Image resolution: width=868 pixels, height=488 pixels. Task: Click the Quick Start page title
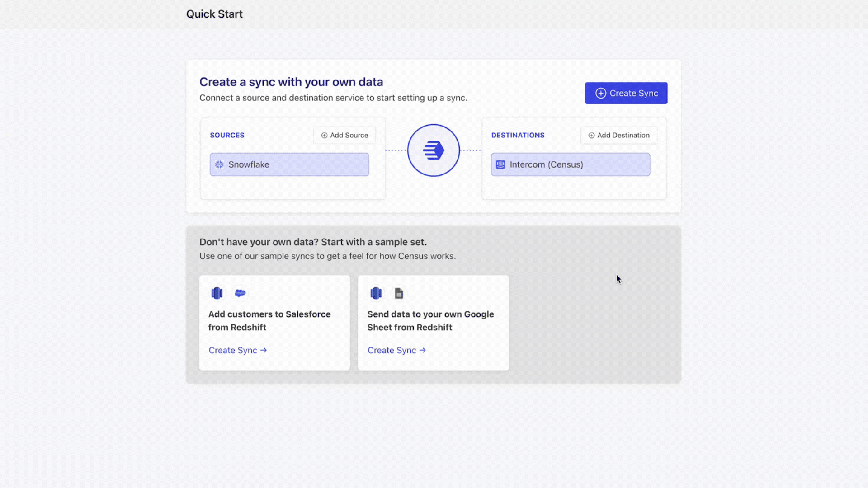(x=214, y=14)
